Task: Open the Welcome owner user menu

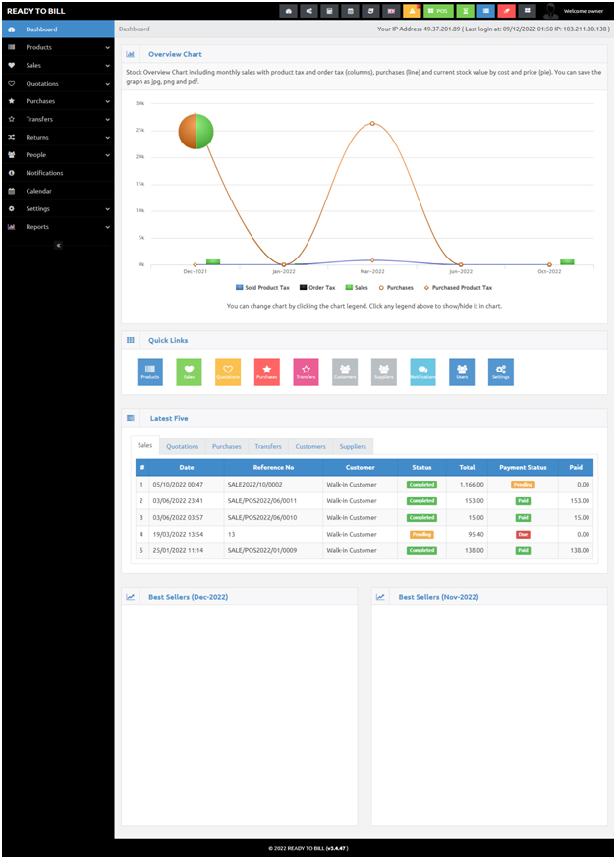Action: (575, 11)
